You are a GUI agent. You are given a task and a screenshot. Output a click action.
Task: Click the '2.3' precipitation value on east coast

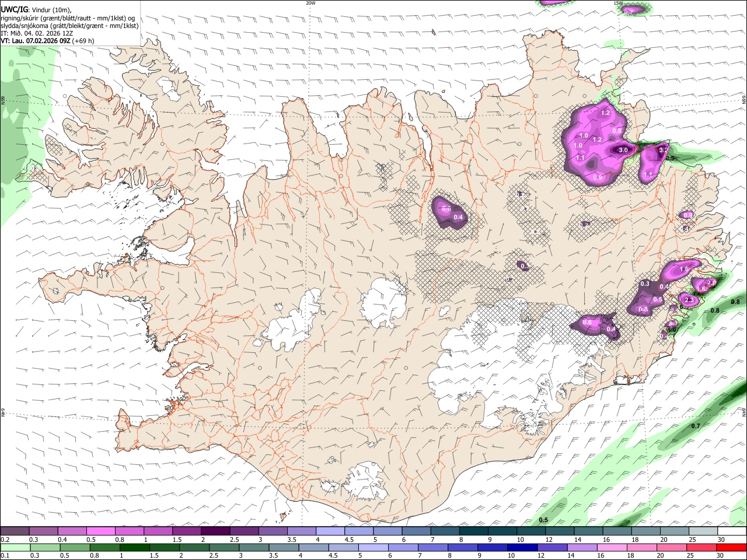(x=689, y=300)
